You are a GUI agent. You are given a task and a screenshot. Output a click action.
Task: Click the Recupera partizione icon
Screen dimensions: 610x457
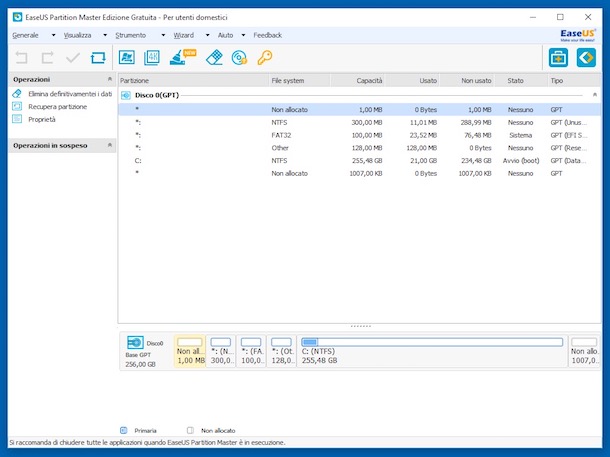coord(17,106)
